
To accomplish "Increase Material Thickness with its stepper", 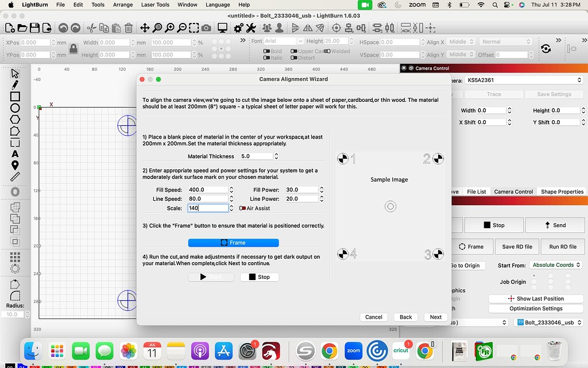I will click(x=276, y=154).
